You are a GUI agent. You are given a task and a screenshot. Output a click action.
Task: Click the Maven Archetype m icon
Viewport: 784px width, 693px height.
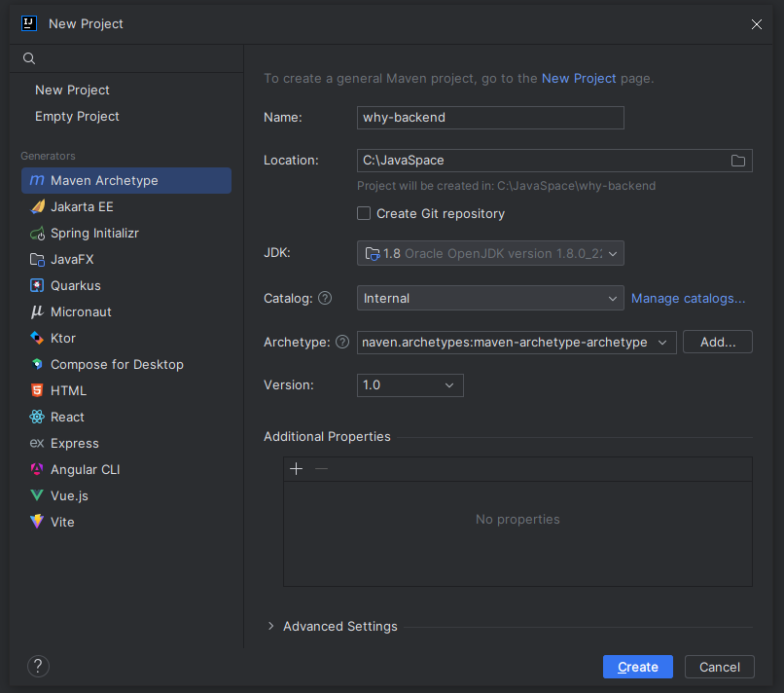pyautogui.click(x=37, y=180)
